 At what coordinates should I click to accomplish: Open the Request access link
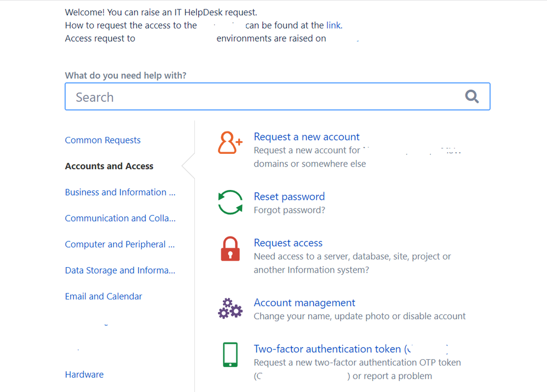pos(288,243)
